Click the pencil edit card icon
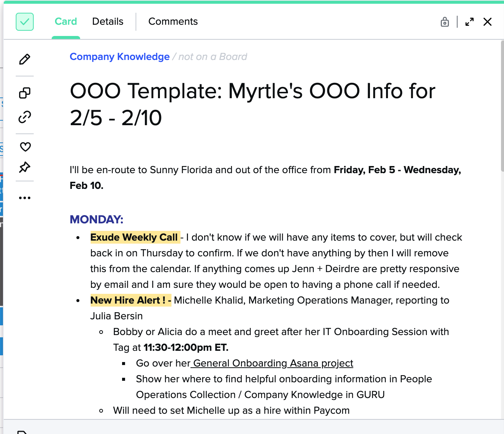The width and height of the screenshot is (504, 434). [25, 59]
